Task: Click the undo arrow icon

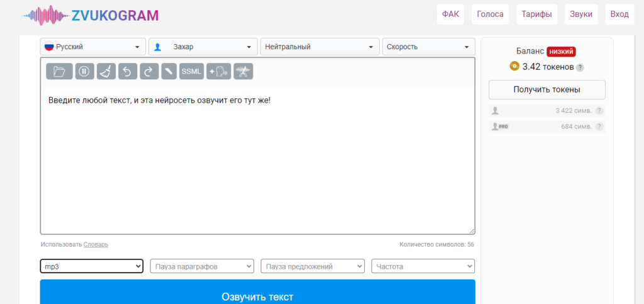Action: 127,72
